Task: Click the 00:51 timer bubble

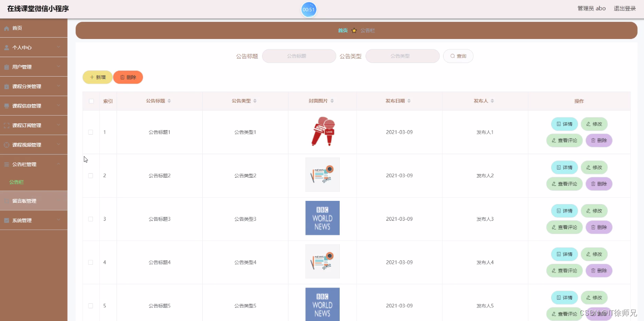Action: click(x=309, y=10)
